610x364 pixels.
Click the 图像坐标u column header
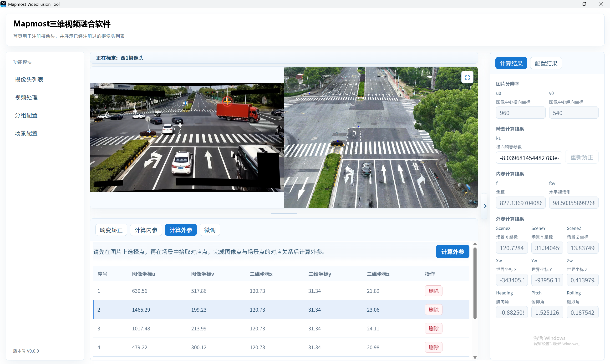(x=143, y=274)
